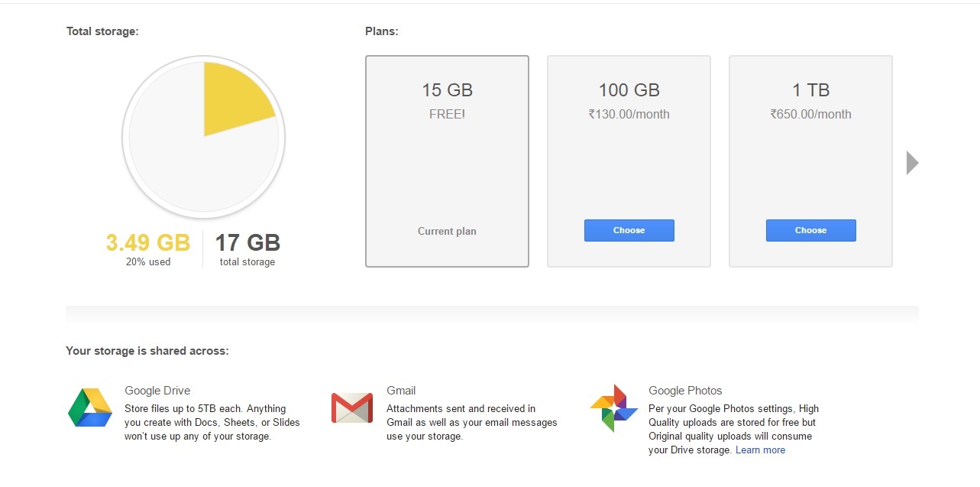Choose the 1 TB storage plan
Viewport: 980px width, 487px height.
810,230
